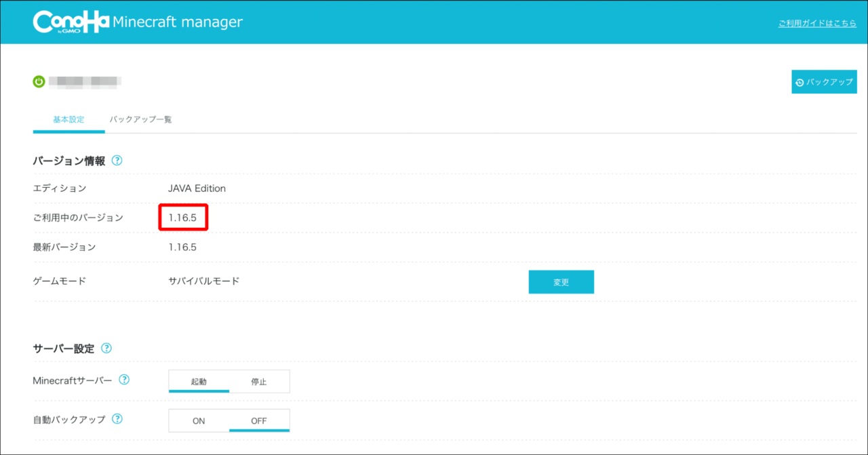Open help for バージョン情報 section
868x455 pixels.
click(117, 161)
